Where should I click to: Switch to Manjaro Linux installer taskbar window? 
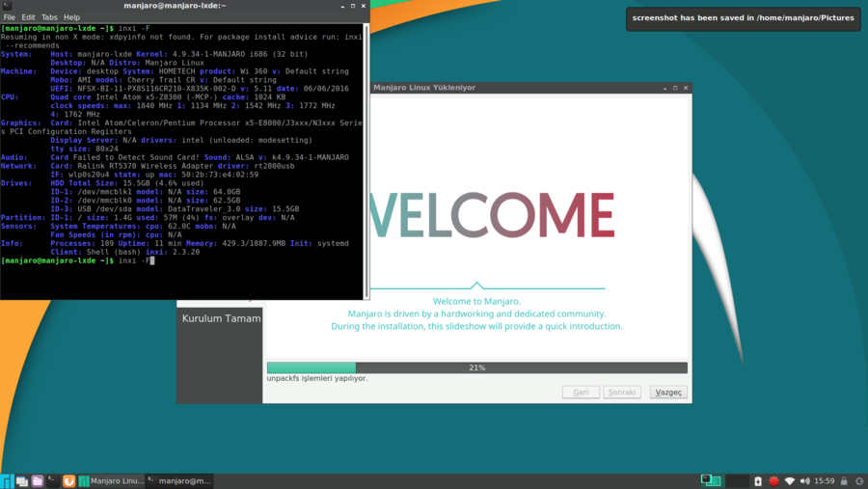111,481
